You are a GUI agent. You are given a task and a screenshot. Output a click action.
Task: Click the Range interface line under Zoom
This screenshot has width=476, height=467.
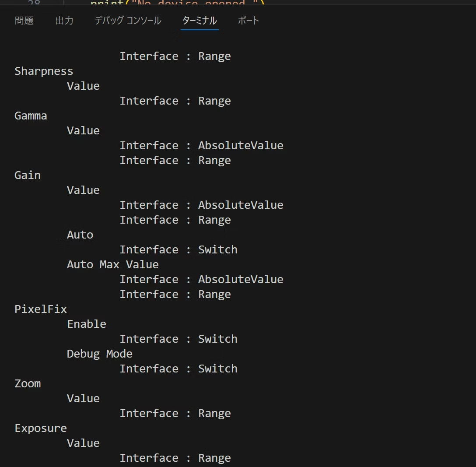coord(175,413)
